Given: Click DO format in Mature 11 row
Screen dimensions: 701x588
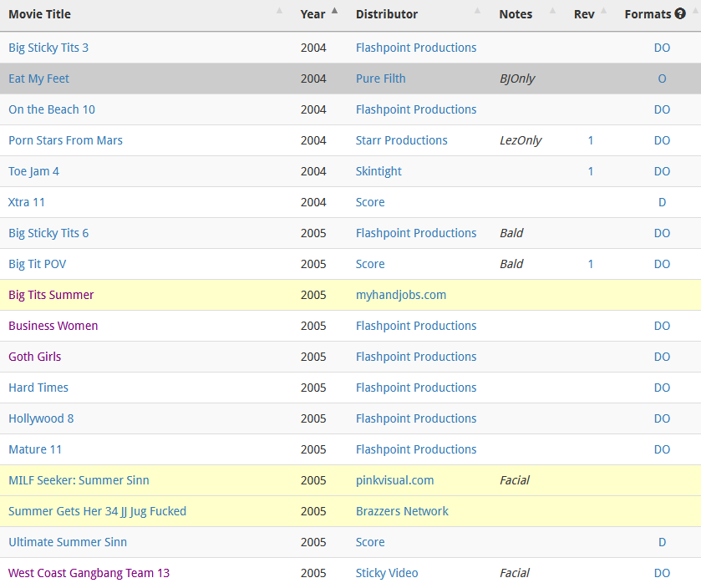Looking at the screenshot, I should (x=662, y=449).
